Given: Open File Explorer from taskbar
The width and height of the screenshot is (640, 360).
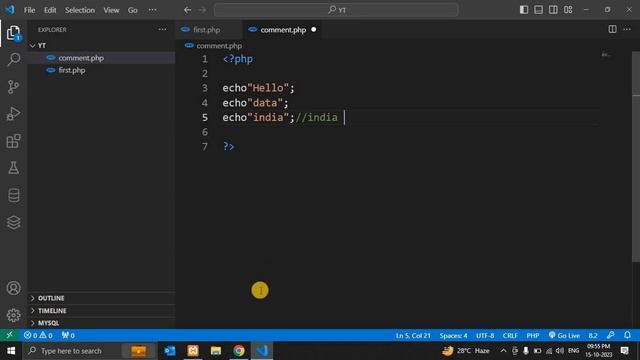Looking at the screenshot, I should 216,351.
